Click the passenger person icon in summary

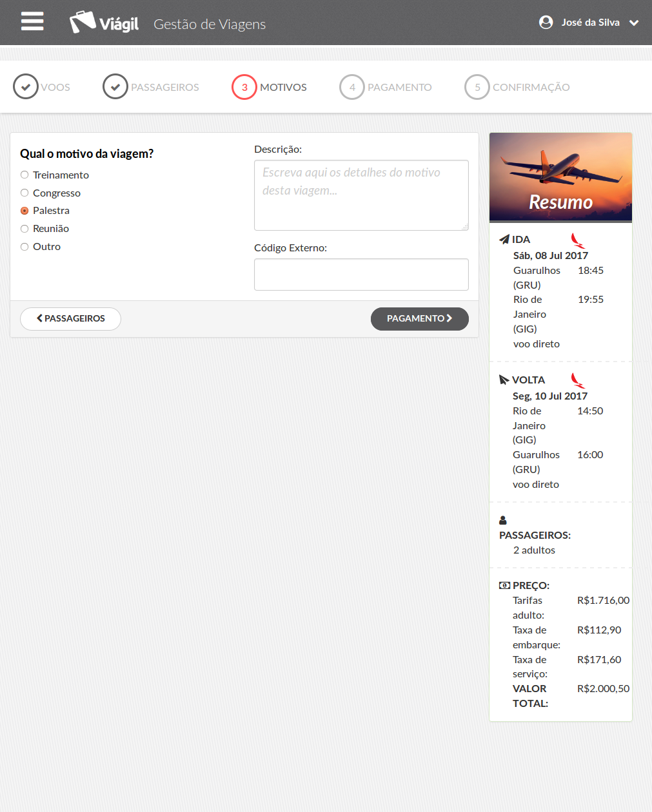pos(503,520)
